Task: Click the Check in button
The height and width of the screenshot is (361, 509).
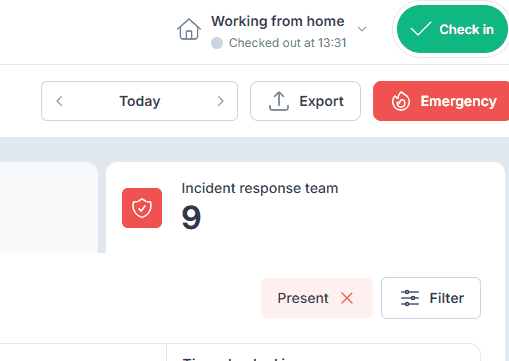Action: (x=452, y=29)
